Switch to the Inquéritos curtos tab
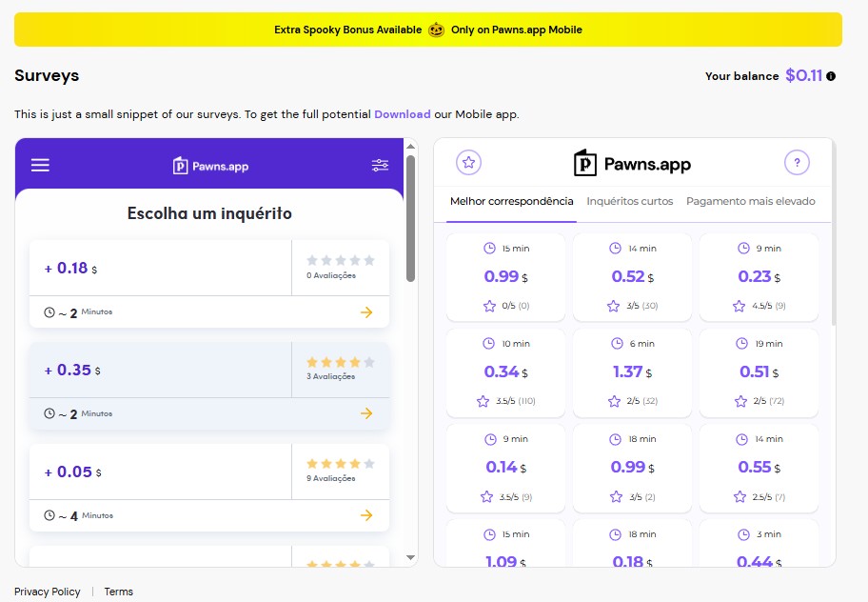Screen dimensions: 868x602 click(x=629, y=202)
